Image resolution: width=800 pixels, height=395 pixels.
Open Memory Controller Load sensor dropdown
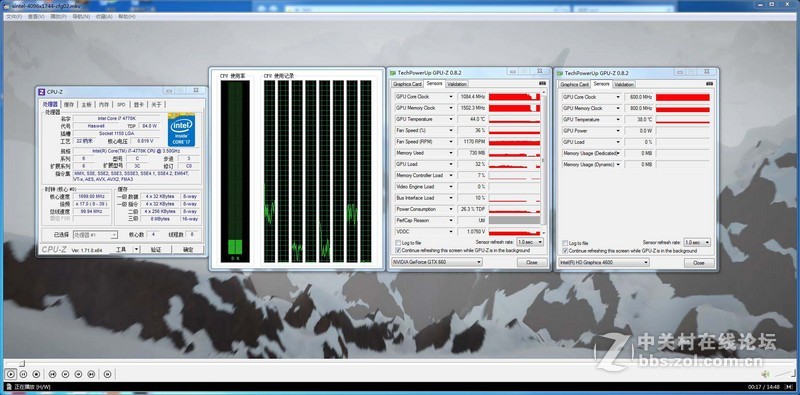coord(451,175)
